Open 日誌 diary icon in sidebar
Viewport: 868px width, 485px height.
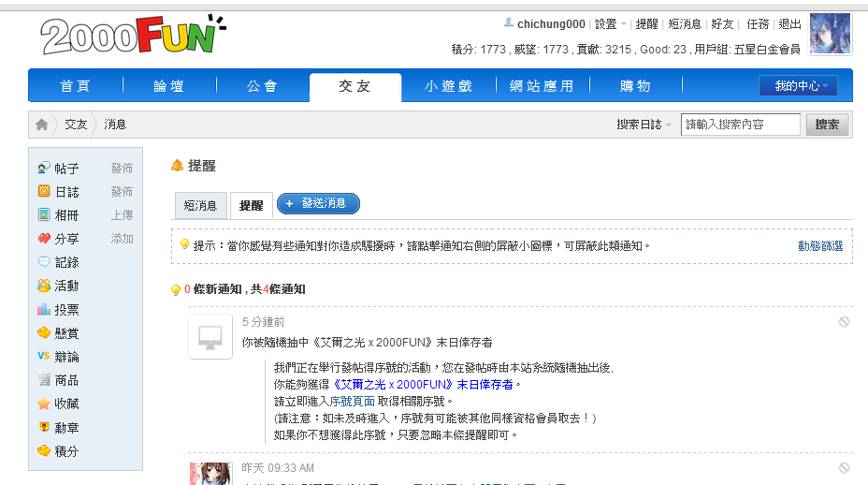[44, 191]
